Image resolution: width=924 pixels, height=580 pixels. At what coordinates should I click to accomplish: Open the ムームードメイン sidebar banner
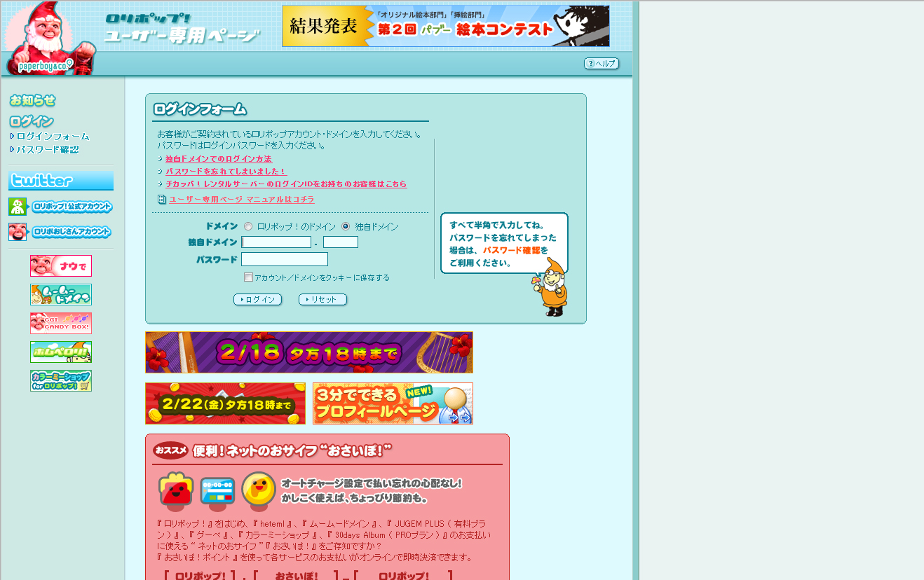click(x=61, y=295)
